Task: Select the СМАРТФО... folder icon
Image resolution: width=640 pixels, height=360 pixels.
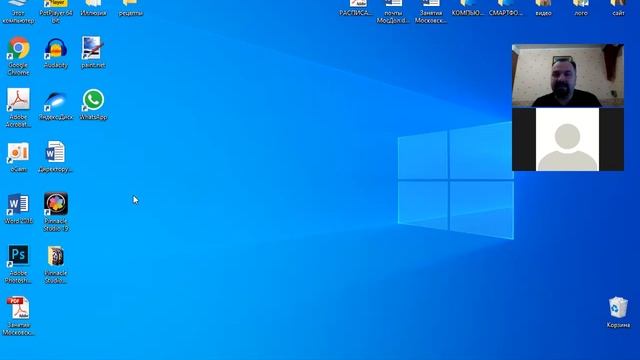Action: (x=505, y=8)
